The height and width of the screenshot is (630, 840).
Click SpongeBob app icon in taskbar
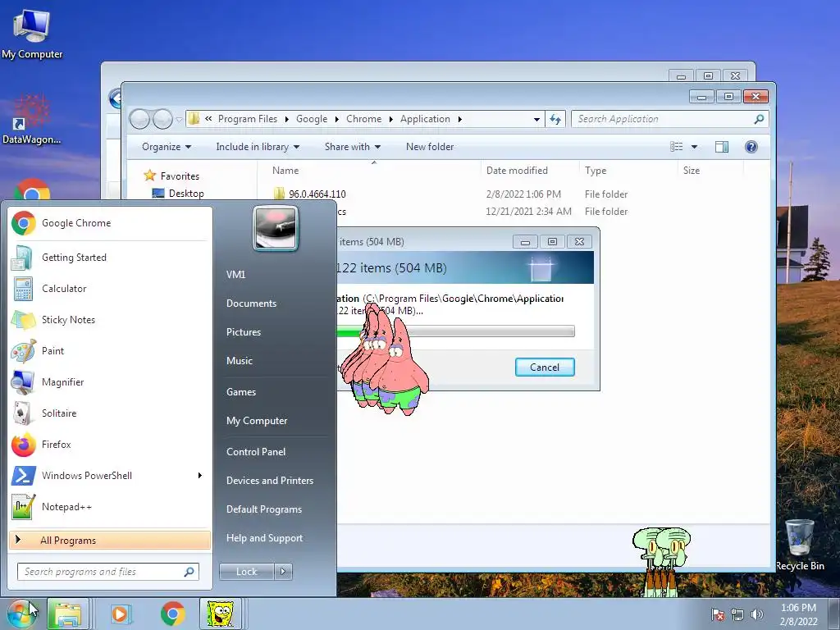(x=220, y=614)
